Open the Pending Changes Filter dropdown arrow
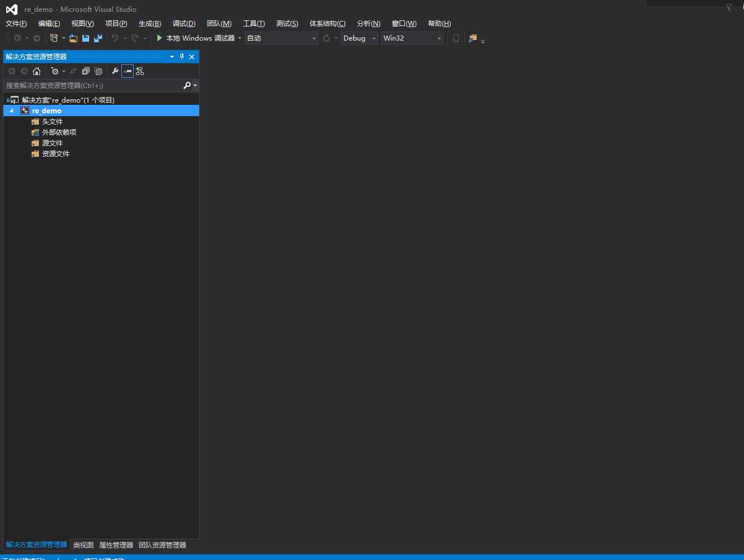The image size is (744, 560). coord(64,71)
